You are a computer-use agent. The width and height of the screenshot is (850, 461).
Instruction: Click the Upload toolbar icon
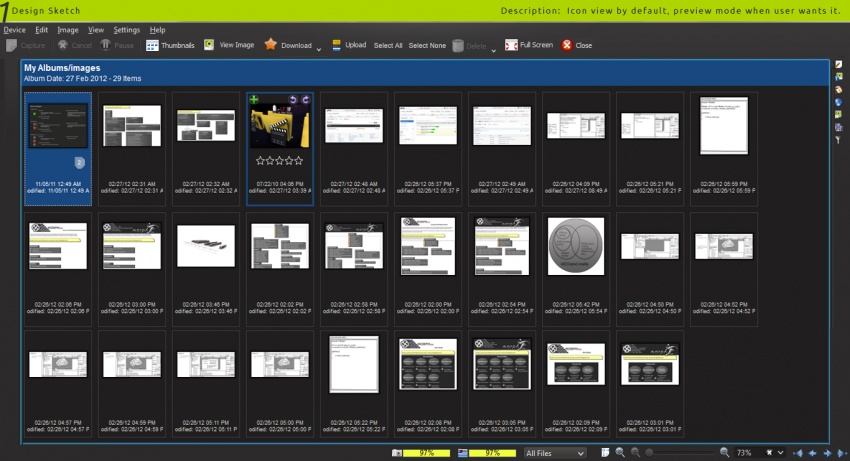pos(336,45)
